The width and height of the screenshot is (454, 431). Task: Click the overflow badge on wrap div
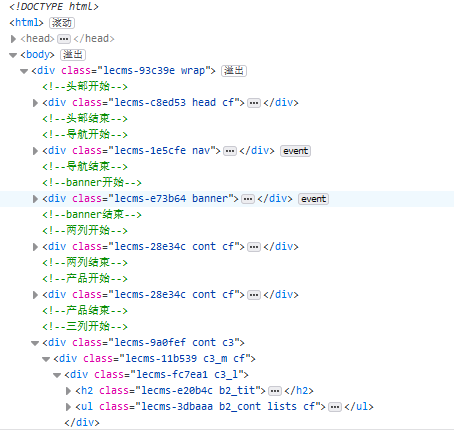tap(234, 71)
